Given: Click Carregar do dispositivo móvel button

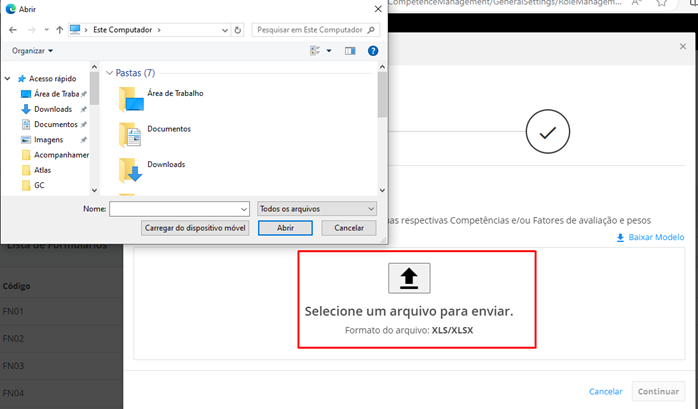Looking at the screenshot, I should (x=195, y=228).
